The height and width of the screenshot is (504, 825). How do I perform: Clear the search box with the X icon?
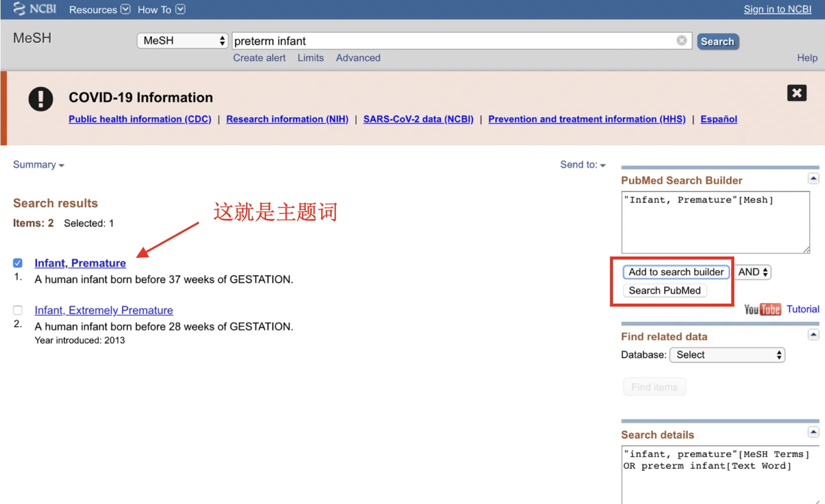pyautogui.click(x=682, y=41)
